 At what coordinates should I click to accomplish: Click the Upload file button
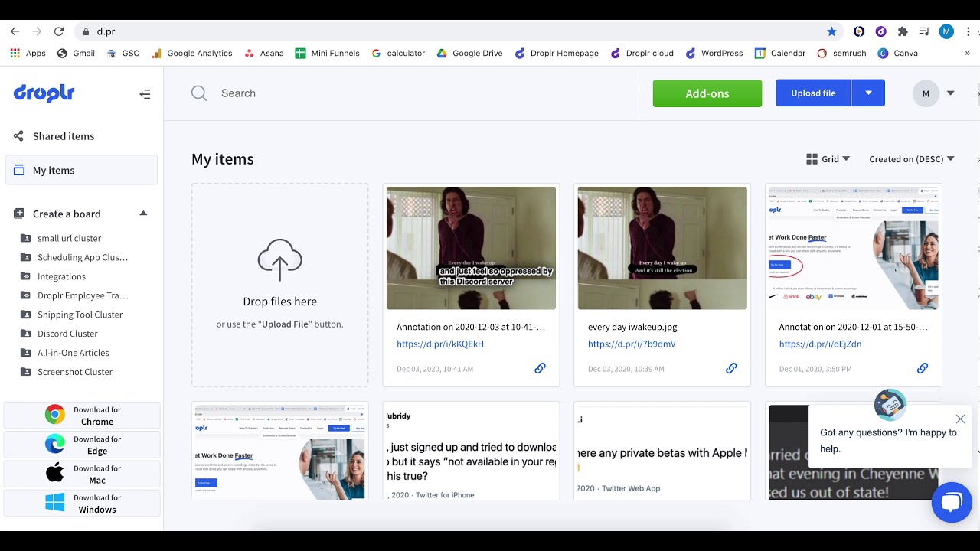point(813,93)
